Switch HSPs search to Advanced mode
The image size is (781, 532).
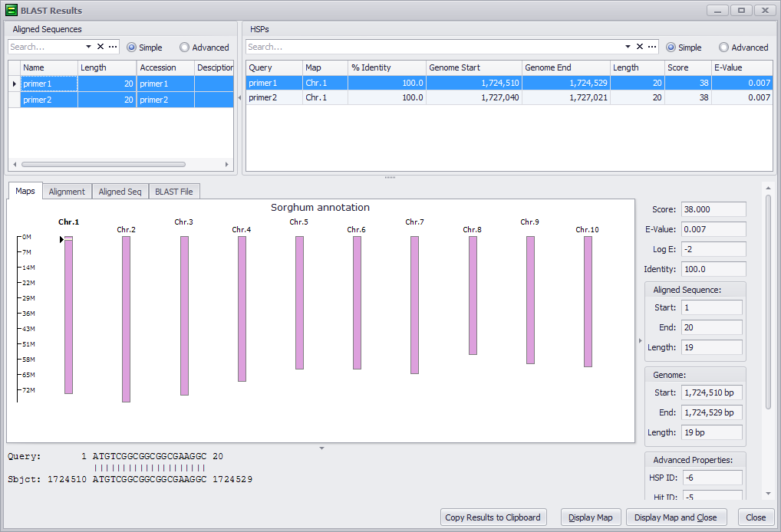[x=723, y=47]
